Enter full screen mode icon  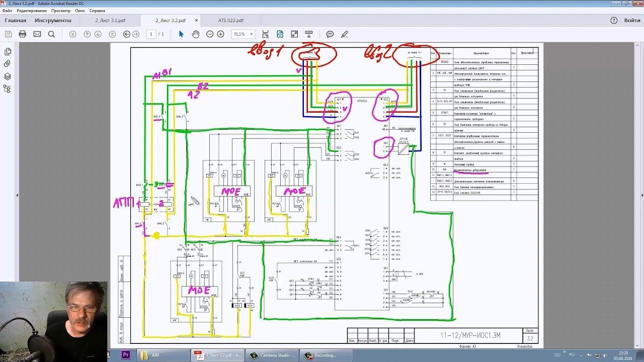pos(294,34)
